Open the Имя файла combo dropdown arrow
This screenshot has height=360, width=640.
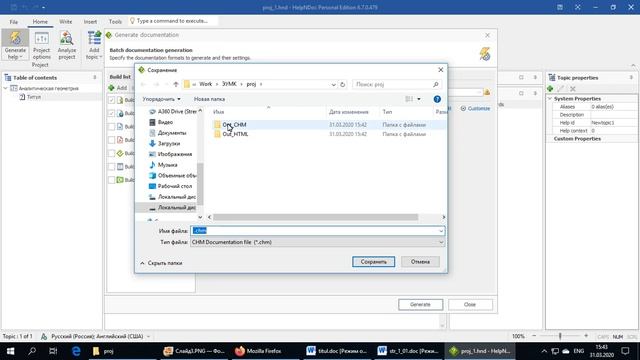[x=441, y=231]
